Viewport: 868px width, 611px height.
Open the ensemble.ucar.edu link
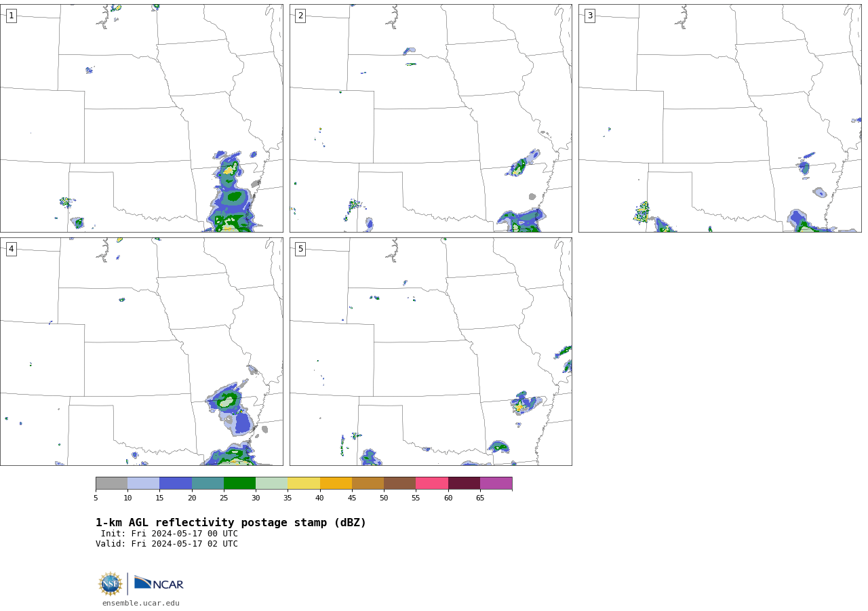coord(141,603)
